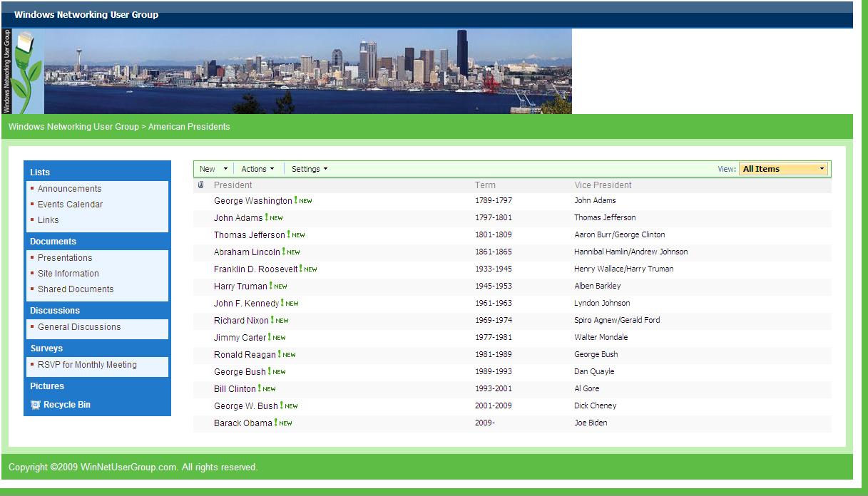Click the Discussions sidebar heading

(55, 311)
